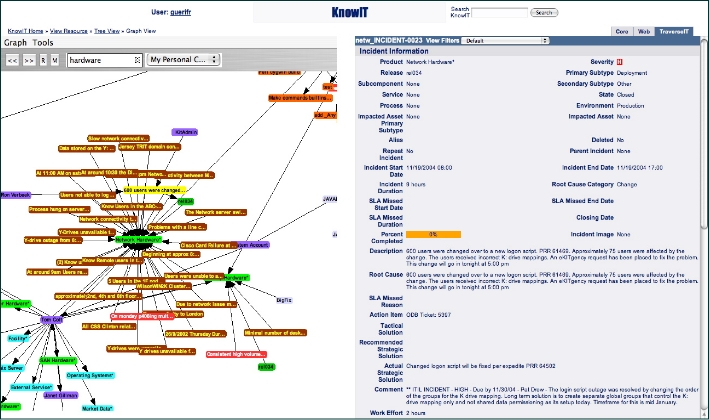Clear the hardware search field with X
The width and height of the screenshot is (709, 420).
point(137,60)
